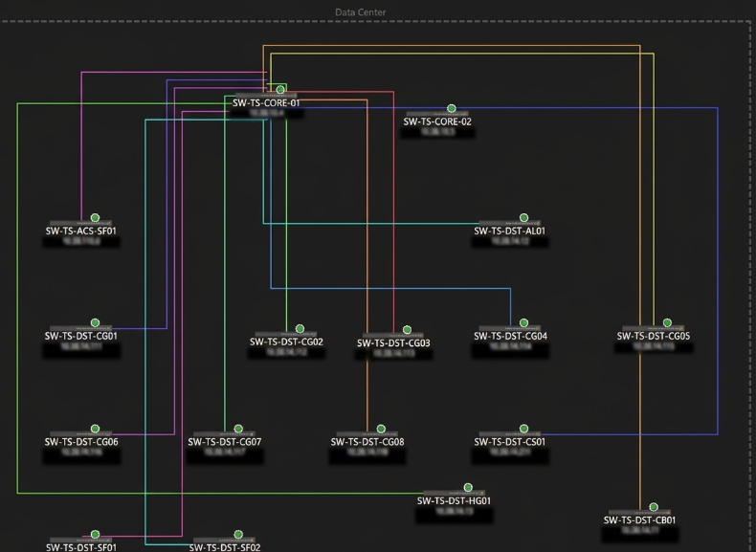Click the Data Center group title
The height and width of the screenshot is (552, 756).
pos(360,12)
